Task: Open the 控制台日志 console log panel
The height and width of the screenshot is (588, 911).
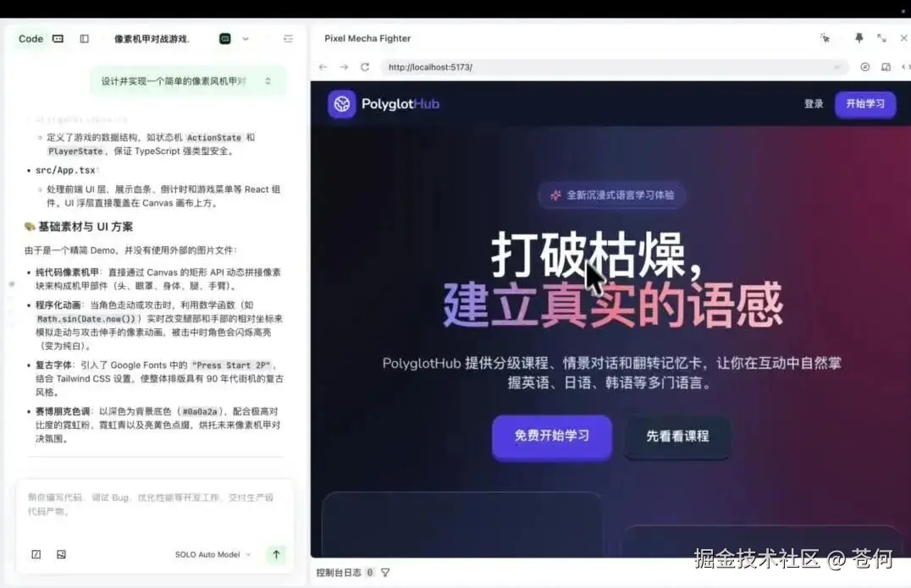Action: (338, 573)
